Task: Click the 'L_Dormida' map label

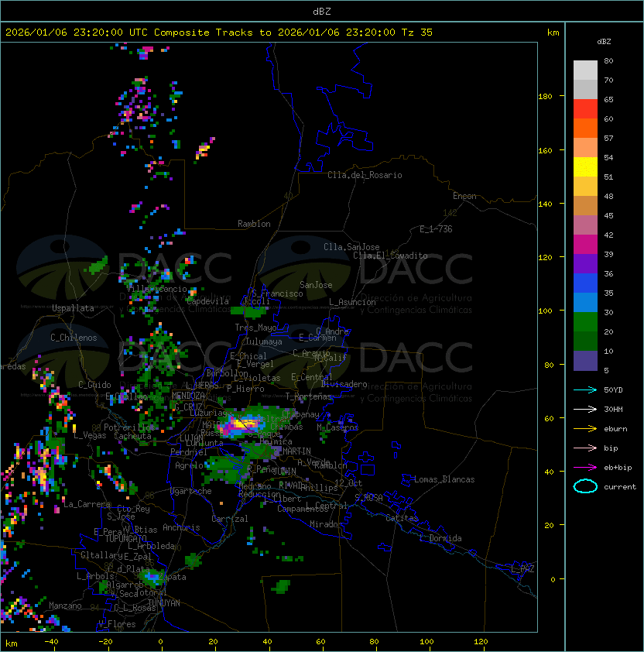Action: coord(440,538)
